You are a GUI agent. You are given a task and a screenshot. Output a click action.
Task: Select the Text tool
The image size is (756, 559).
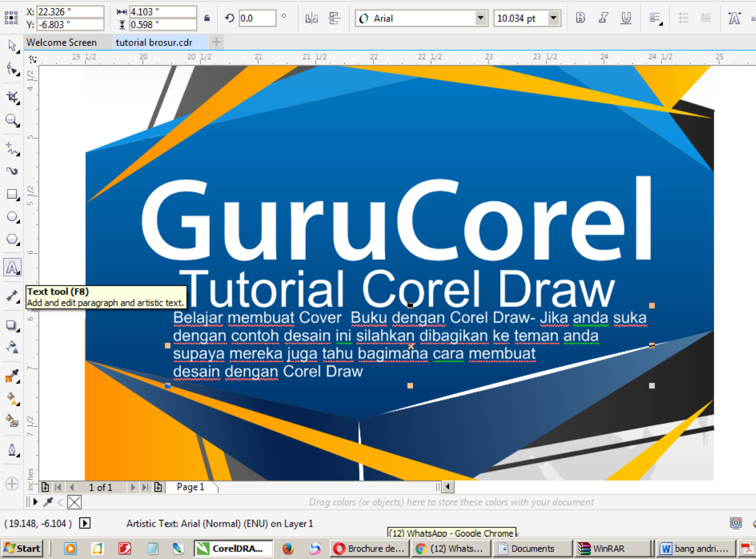coord(12,267)
